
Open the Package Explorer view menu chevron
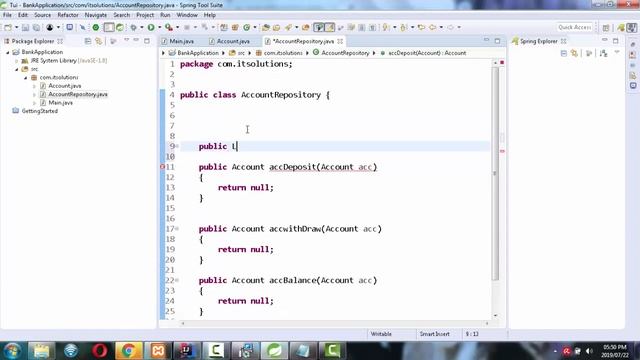(126, 40)
